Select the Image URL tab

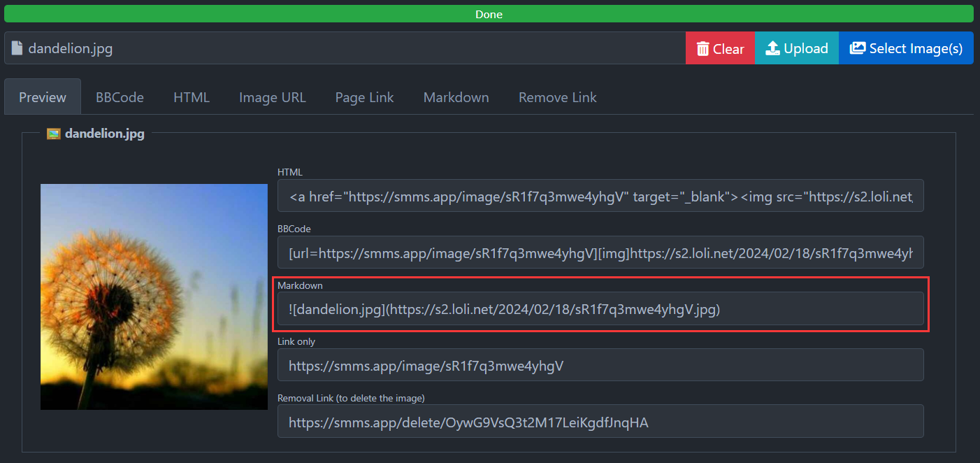(x=272, y=97)
